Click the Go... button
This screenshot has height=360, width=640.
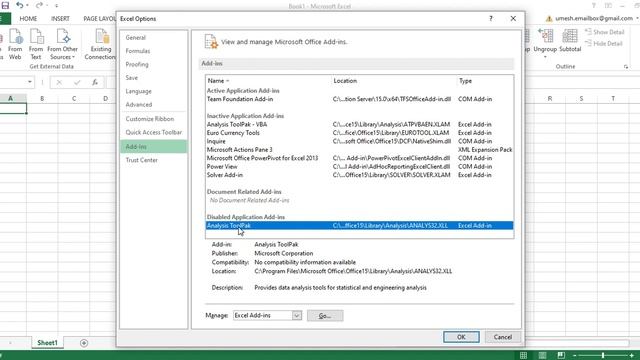pos(325,316)
